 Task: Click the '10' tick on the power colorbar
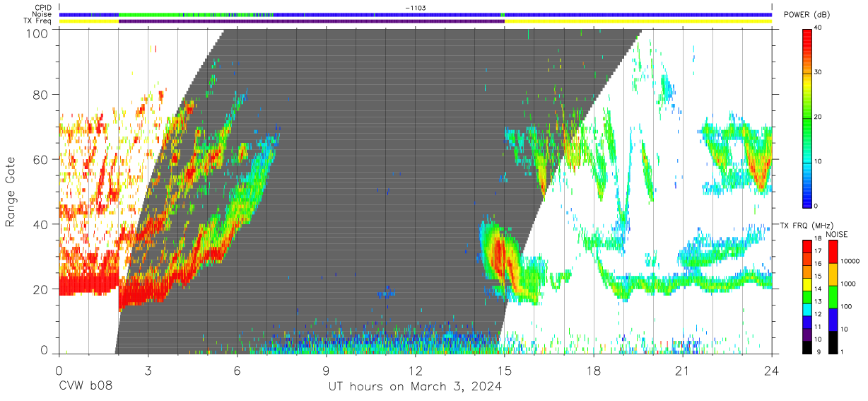tap(819, 162)
